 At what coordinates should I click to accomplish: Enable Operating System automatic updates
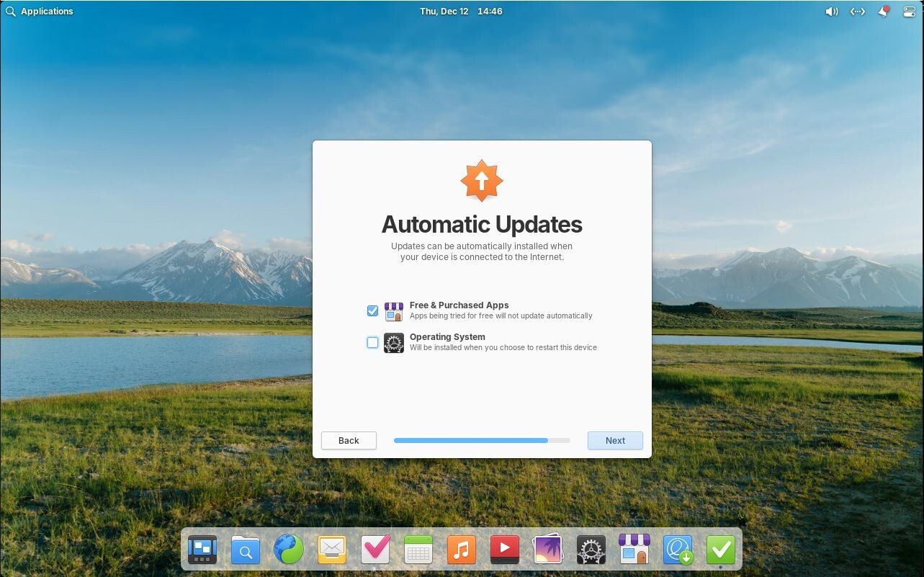tap(372, 343)
